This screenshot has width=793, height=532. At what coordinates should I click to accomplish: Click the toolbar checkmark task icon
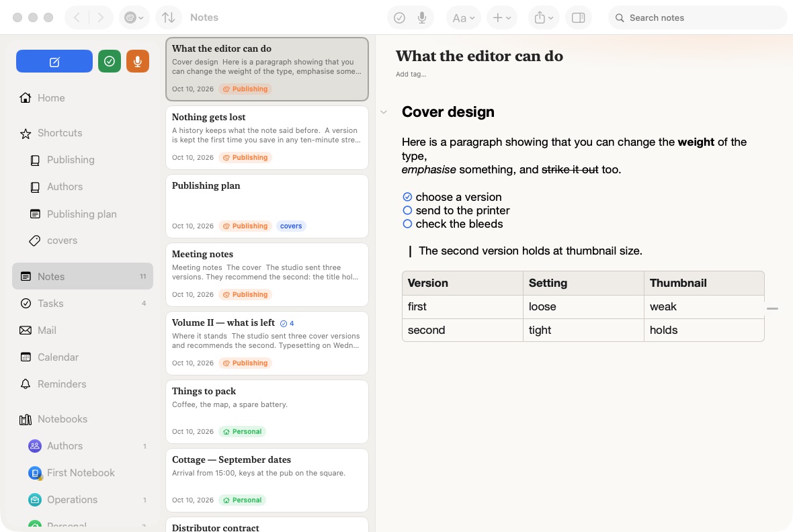(400, 17)
